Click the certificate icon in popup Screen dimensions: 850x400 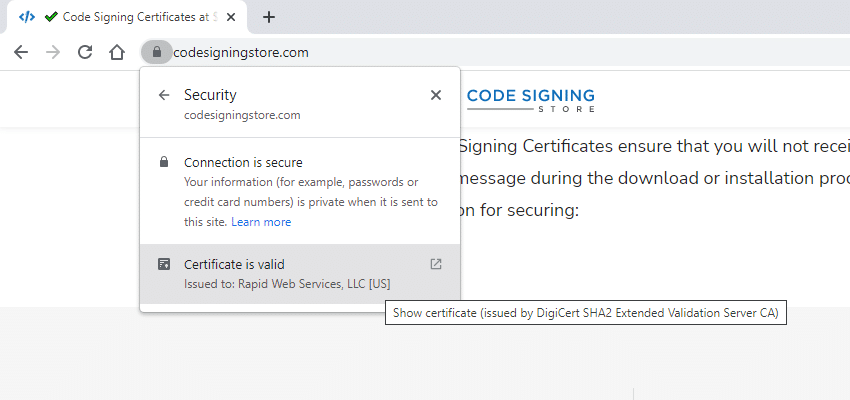pyautogui.click(x=164, y=264)
